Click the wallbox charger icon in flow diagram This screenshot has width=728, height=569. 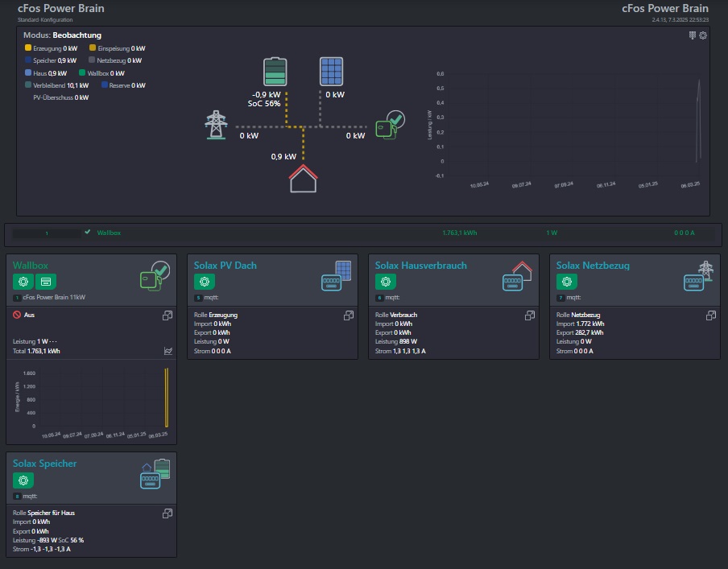pyautogui.click(x=390, y=125)
